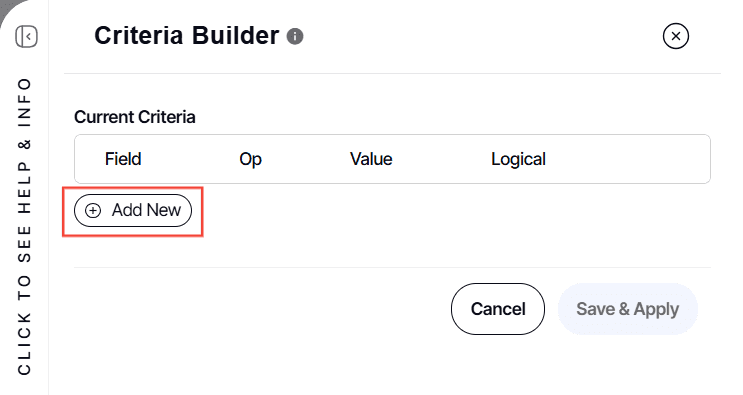Open the vertical Click to See Help & Info strip

tap(24, 226)
